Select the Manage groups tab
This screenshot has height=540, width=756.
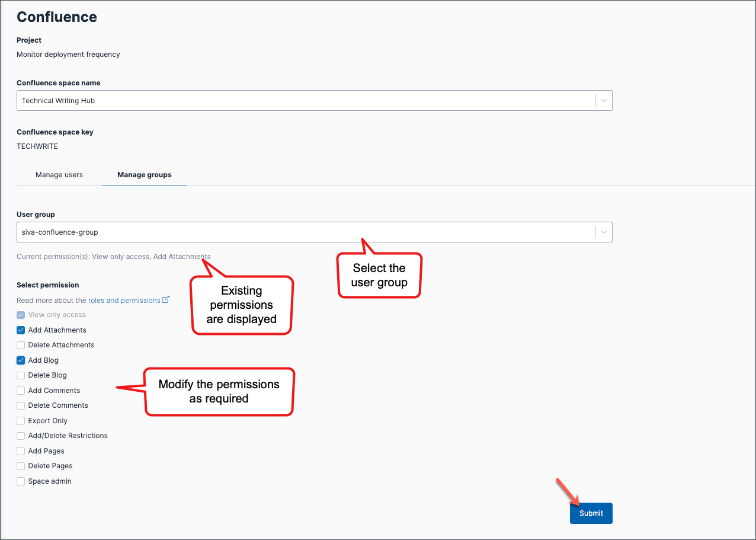tap(145, 175)
